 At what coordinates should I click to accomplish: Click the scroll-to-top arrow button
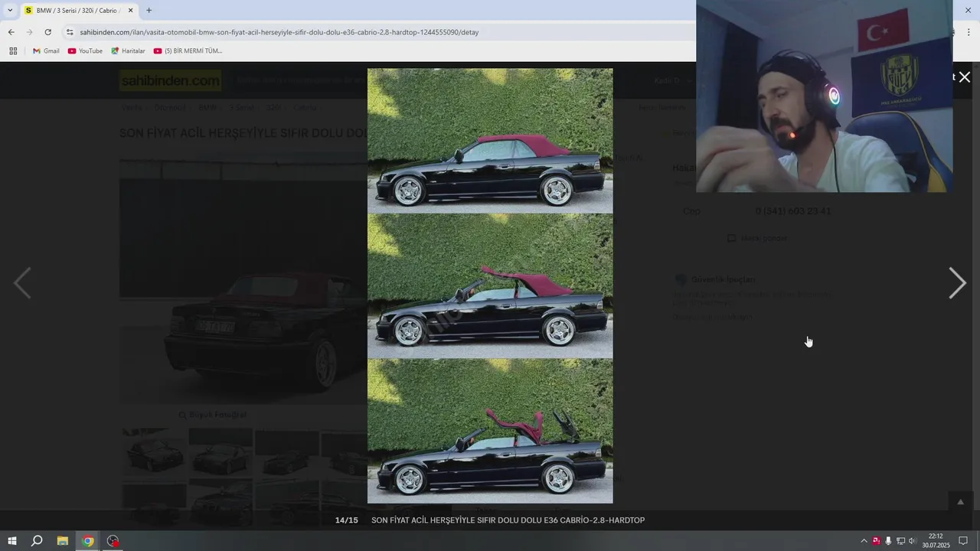pos(961,502)
